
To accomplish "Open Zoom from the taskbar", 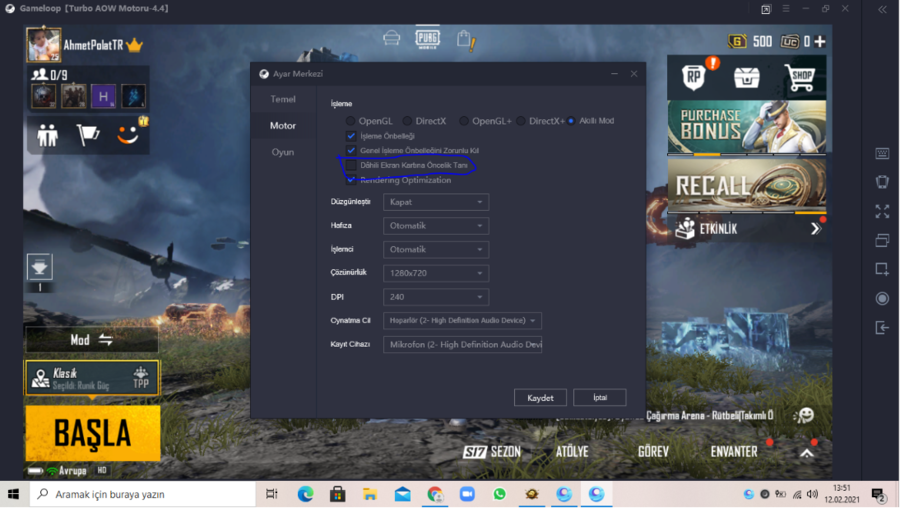I will [x=467, y=494].
